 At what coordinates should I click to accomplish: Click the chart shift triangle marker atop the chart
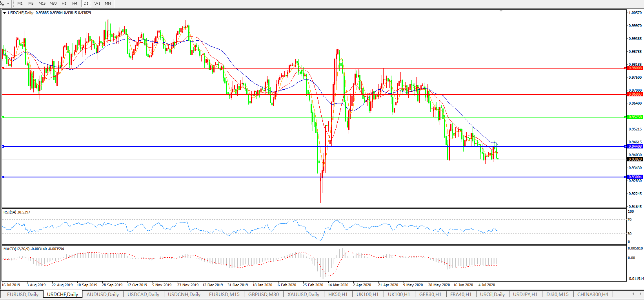coord(501,11)
